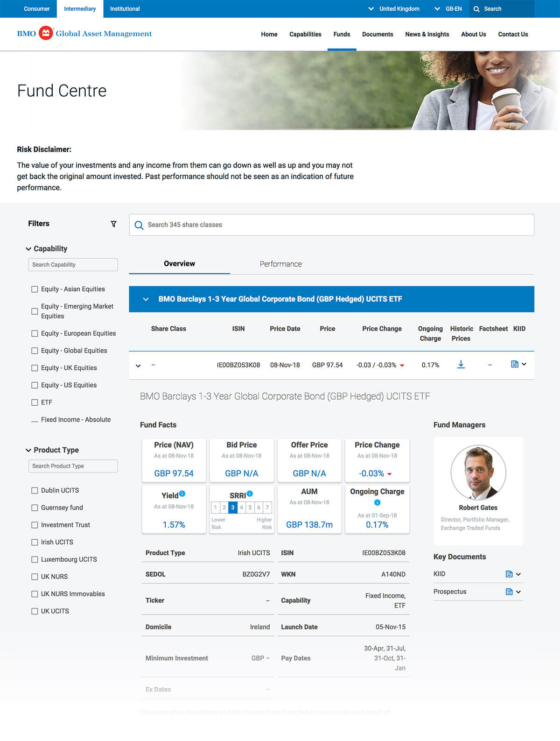Tick the ETF capability checkbox
The width and height of the screenshot is (560, 741).
click(x=35, y=402)
